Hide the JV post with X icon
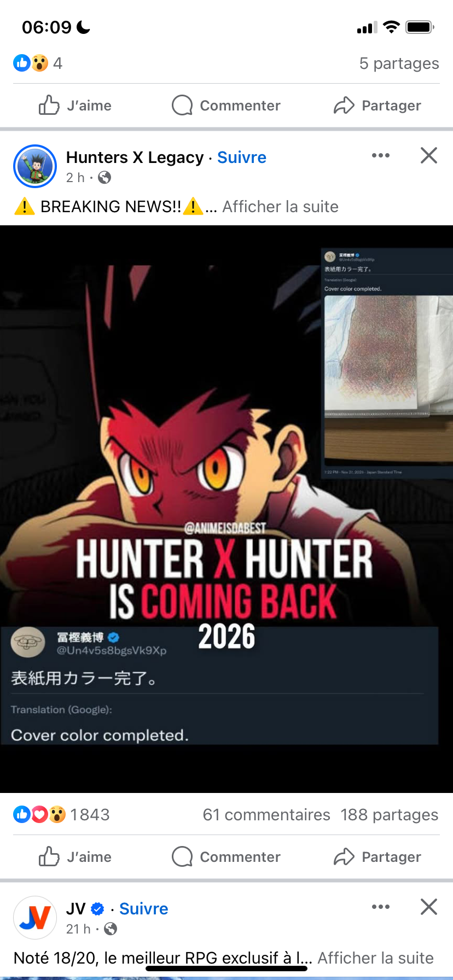Image resolution: width=453 pixels, height=980 pixels. (x=429, y=907)
